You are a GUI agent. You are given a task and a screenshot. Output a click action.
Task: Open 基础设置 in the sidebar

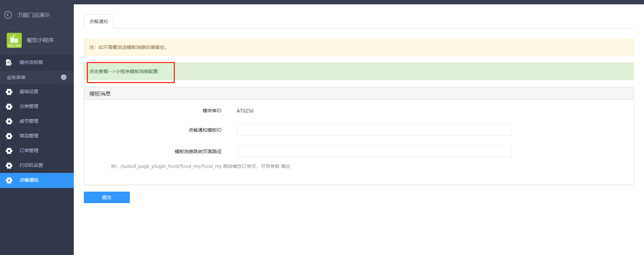(37, 91)
